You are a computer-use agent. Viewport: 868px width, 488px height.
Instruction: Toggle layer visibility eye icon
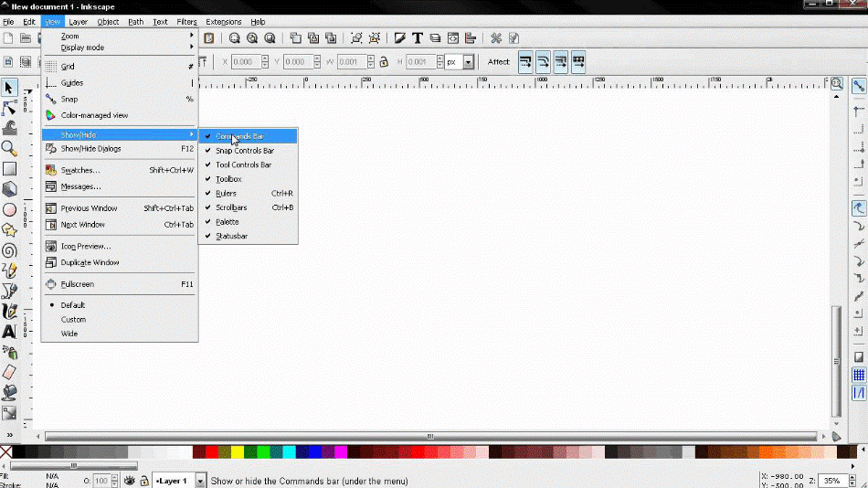130,481
